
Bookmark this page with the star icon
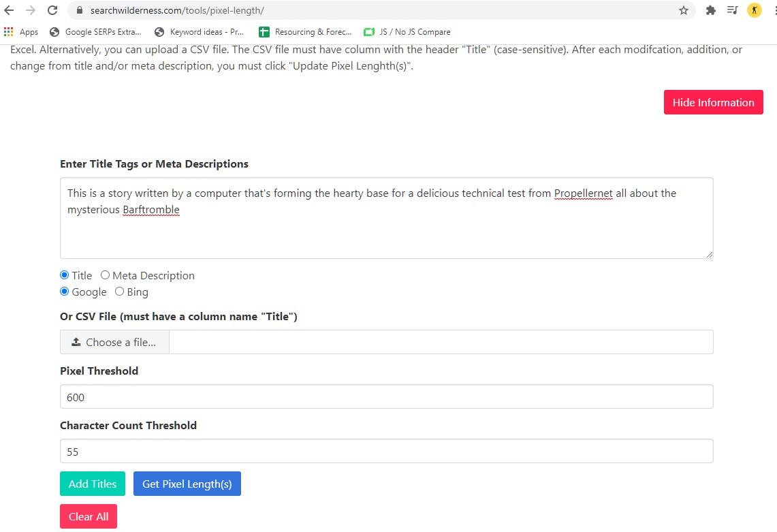tap(683, 10)
